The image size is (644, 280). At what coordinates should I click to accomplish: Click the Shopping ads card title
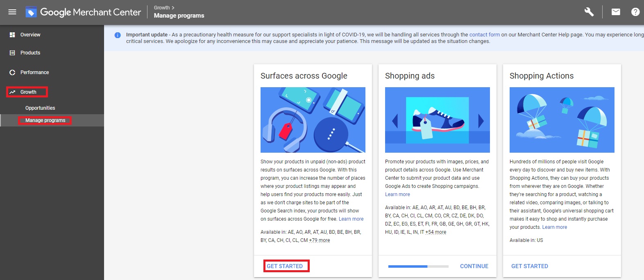410,76
